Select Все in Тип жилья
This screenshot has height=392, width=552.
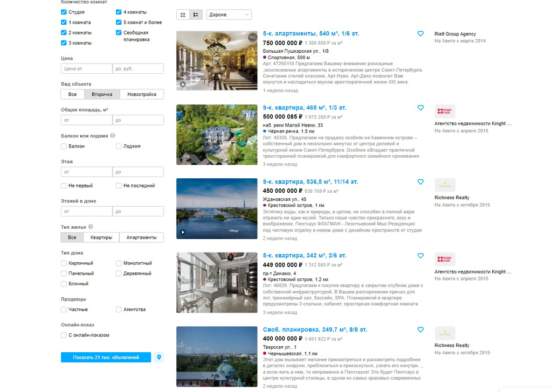point(72,237)
